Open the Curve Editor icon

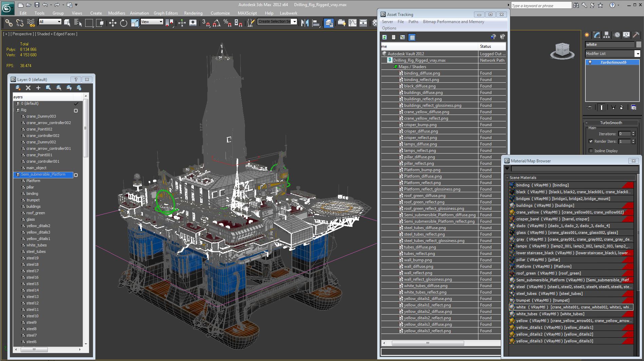[x=353, y=23]
